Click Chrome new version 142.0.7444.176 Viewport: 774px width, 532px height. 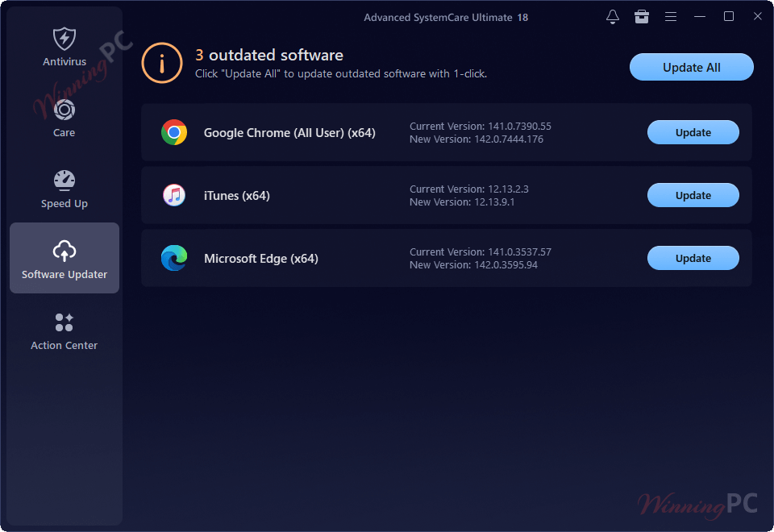point(476,139)
